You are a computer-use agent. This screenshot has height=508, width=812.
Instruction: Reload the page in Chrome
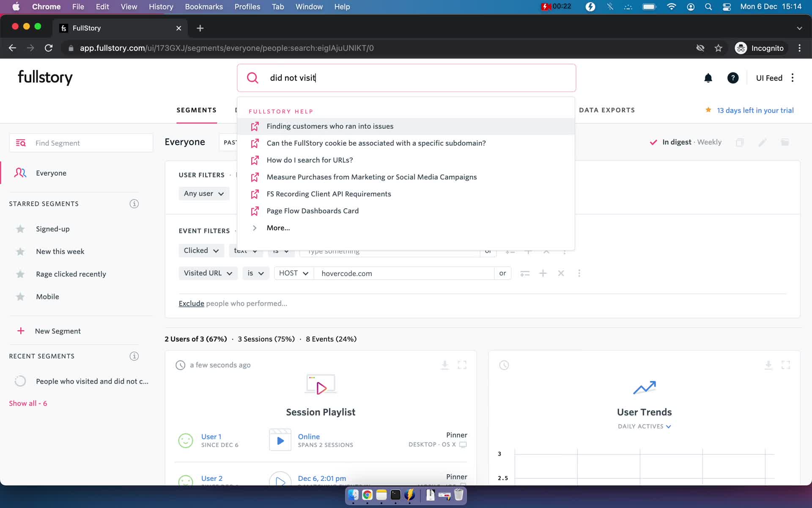point(49,48)
